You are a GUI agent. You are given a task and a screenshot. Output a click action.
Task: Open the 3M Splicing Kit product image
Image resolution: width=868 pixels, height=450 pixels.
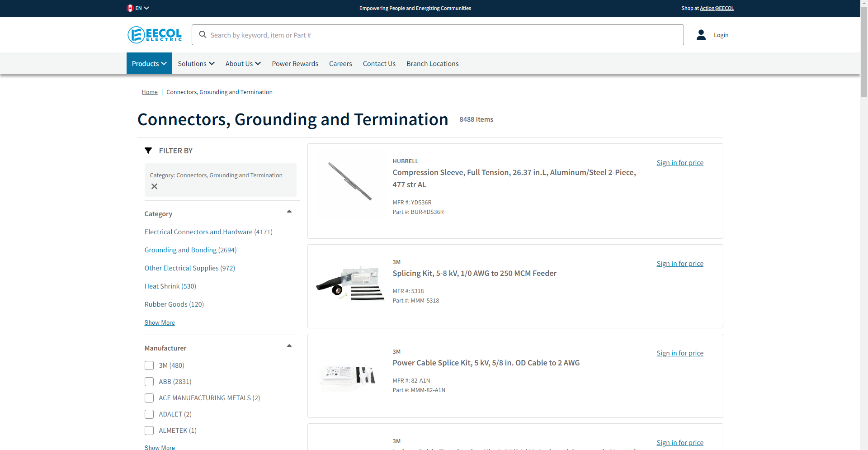tap(349, 283)
